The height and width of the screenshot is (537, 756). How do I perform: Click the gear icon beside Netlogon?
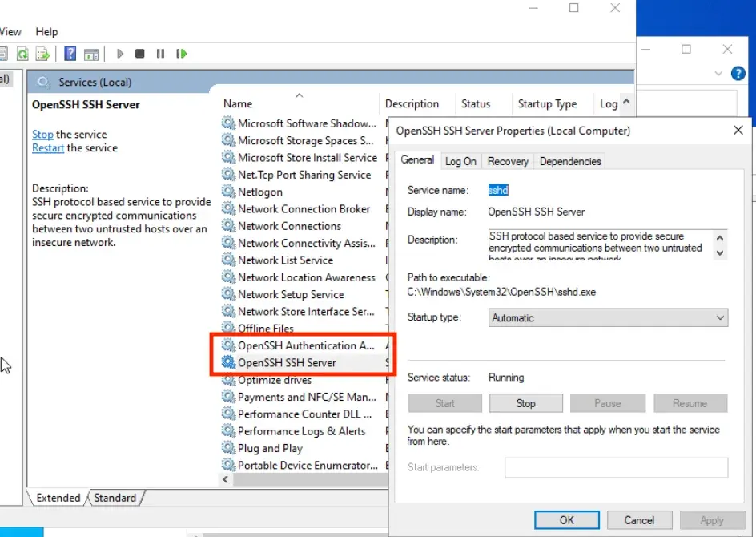(228, 192)
